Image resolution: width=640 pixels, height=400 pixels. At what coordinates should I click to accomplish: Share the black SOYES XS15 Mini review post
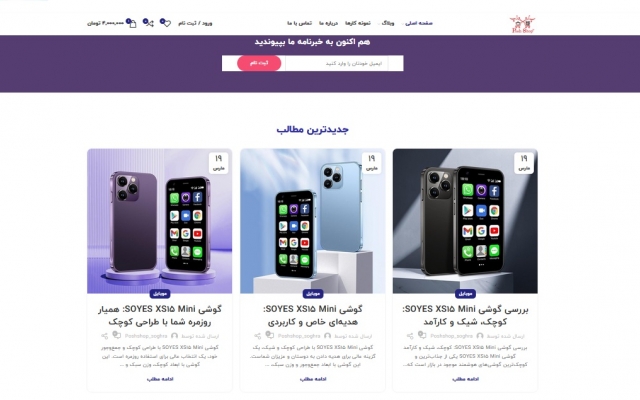click(410, 336)
